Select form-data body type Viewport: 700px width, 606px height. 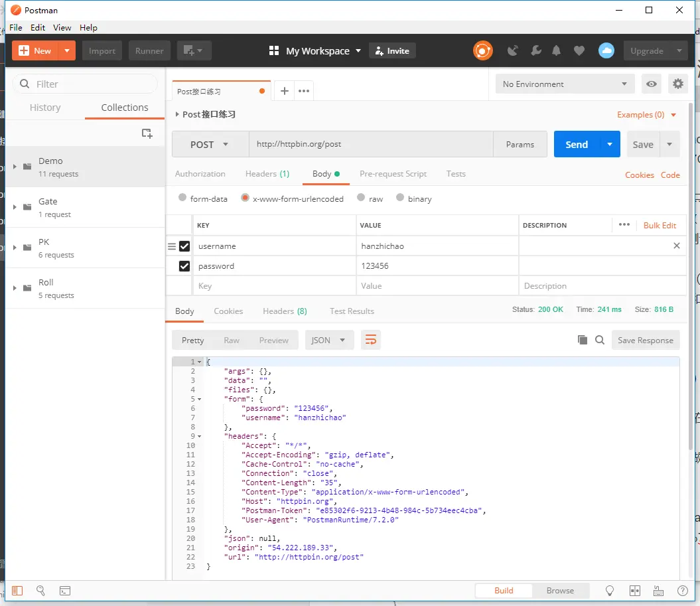[x=182, y=197]
